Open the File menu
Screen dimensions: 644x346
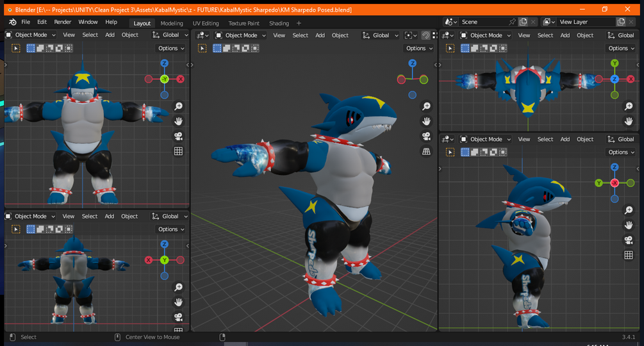tap(26, 22)
